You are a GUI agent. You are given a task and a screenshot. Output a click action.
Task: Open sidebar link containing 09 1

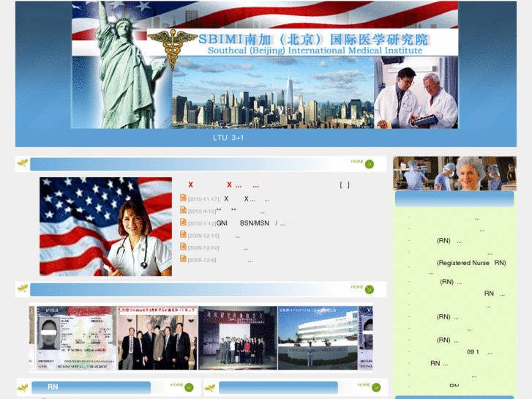(x=479, y=352)
